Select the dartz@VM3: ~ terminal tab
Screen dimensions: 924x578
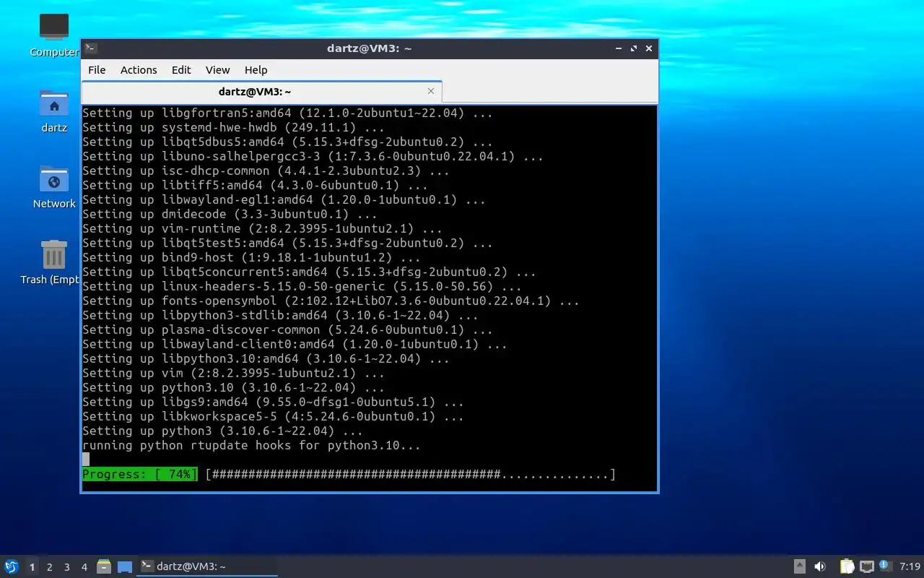pos(261,92)
